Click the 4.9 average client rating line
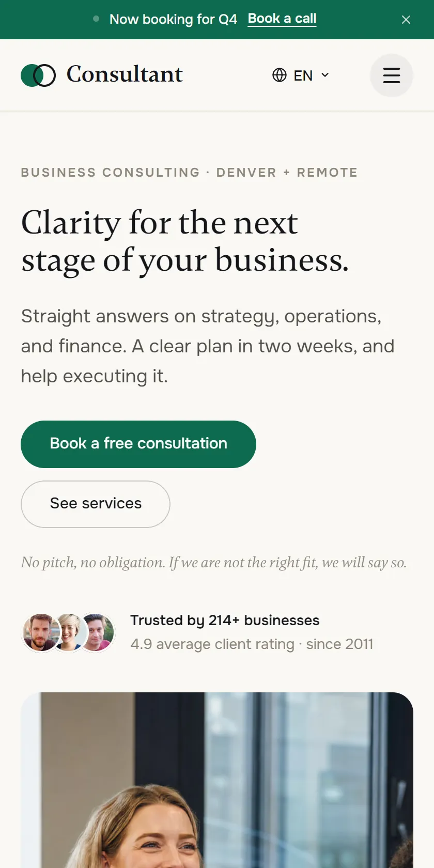The image size is (434, 868). (x=252, y=644)
